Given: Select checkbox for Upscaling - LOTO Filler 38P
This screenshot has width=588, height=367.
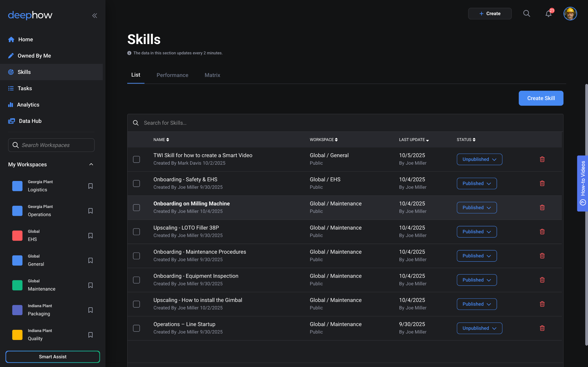Looking at the screenshot, I should [x=137, y=232].
